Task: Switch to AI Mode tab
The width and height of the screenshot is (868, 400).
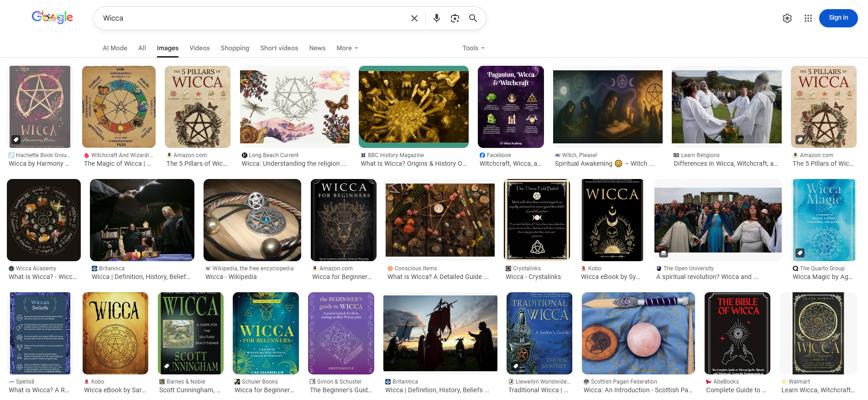Action: 115,48
